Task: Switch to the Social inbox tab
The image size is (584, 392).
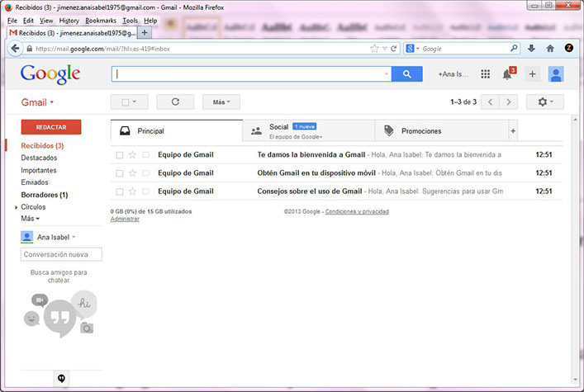Action: (308, 131)
